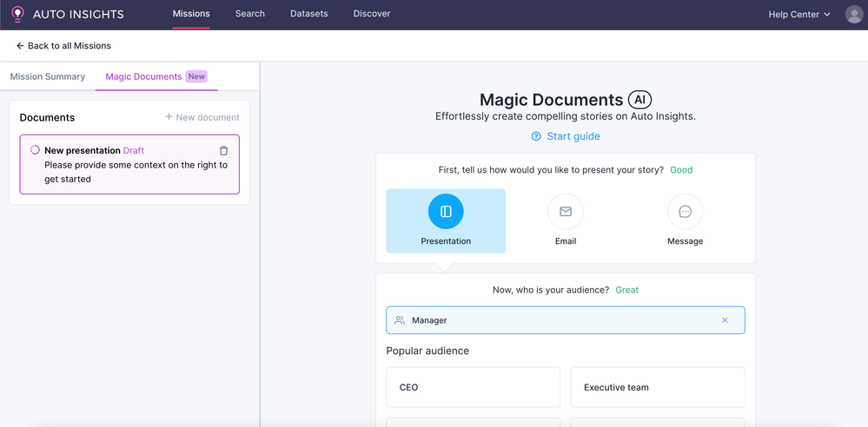Click the Start guide help icon

click(x=536, y=136)
